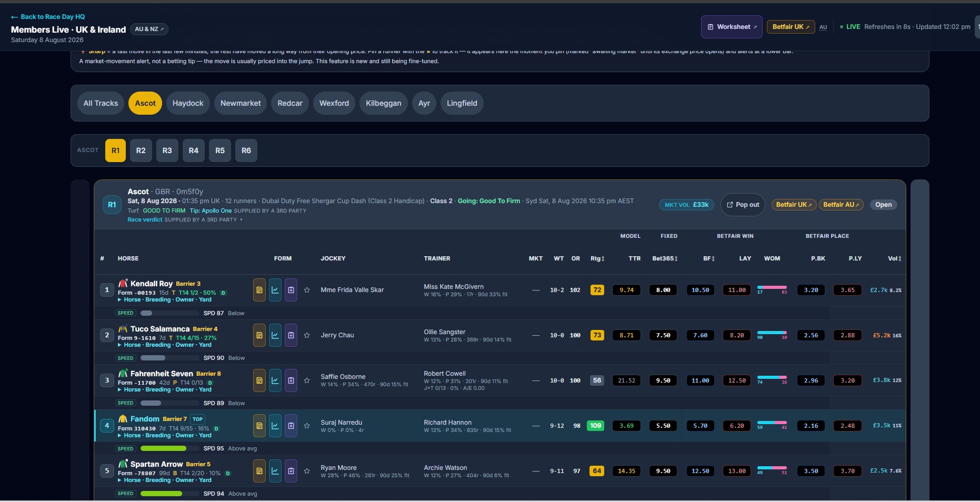The height and width of the screenshot is (502, 980).
Task: Open the form notes icon for Fandom
Action: coord(259,426)
